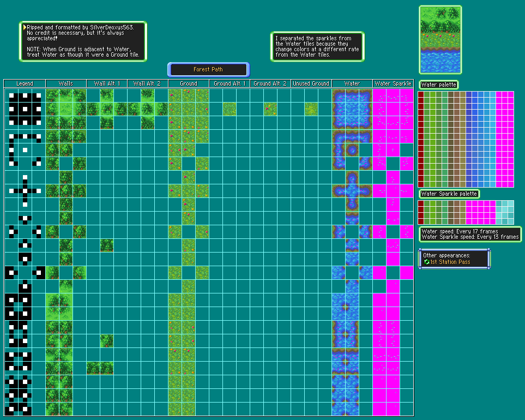Click the Ground Alt. 1 column header

pos(230,83)
